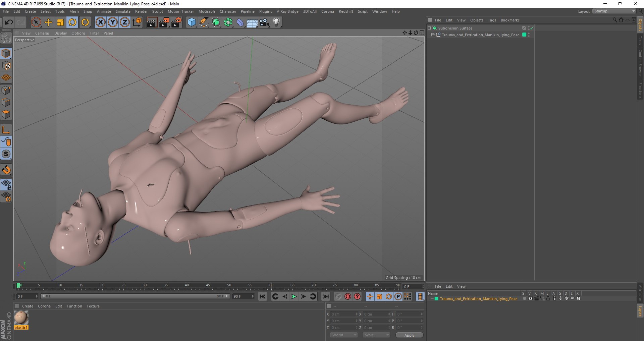Toggle Subdivision Surface enable checkmark
Image resolution: width=644 pixels, height=341 pixels.
coord(532,28)
